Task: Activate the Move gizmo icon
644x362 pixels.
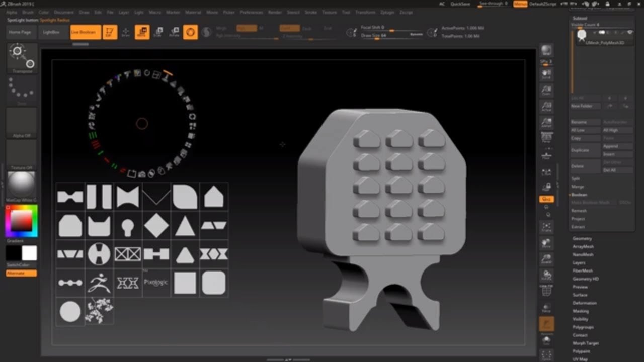Action: click(142, 32)
